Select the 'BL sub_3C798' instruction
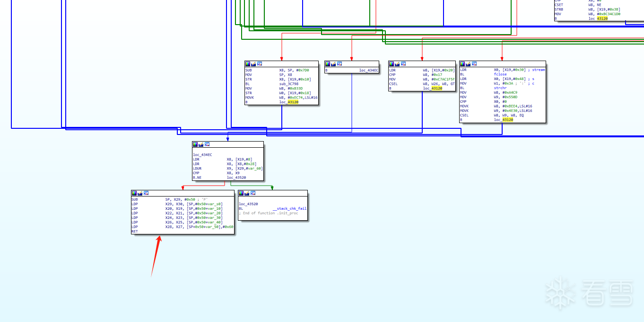 tap(271, 84)
